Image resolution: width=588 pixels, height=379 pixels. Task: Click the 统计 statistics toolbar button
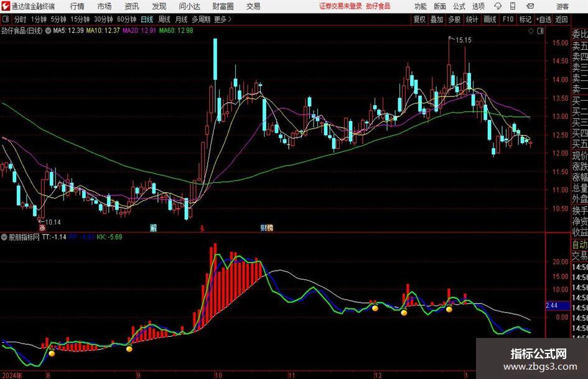pyautogui.click(x=472, y=19)
